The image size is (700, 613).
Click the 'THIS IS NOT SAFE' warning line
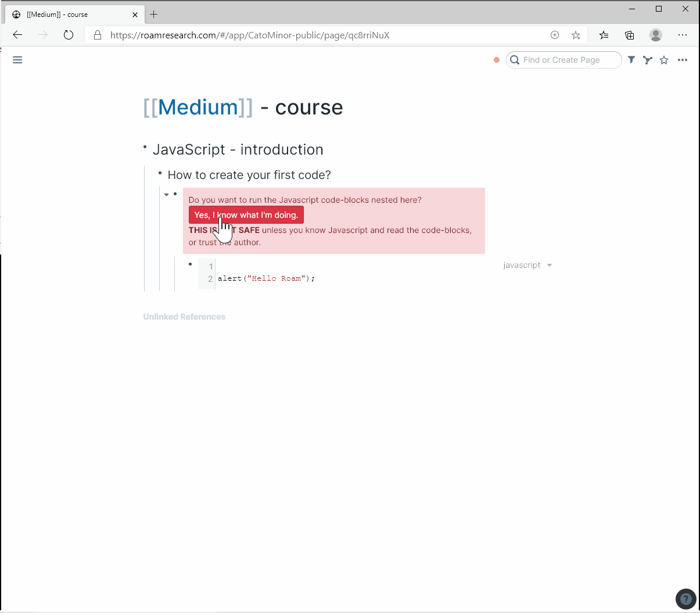[330, 236]
